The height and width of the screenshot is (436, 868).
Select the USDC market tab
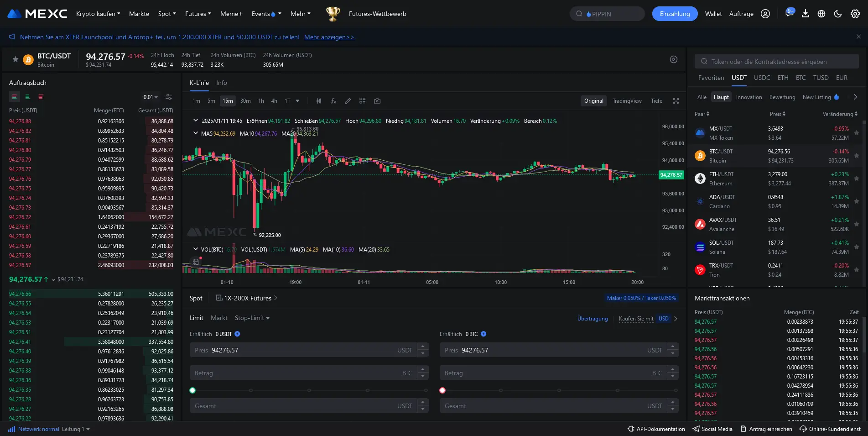coord(762,78)
